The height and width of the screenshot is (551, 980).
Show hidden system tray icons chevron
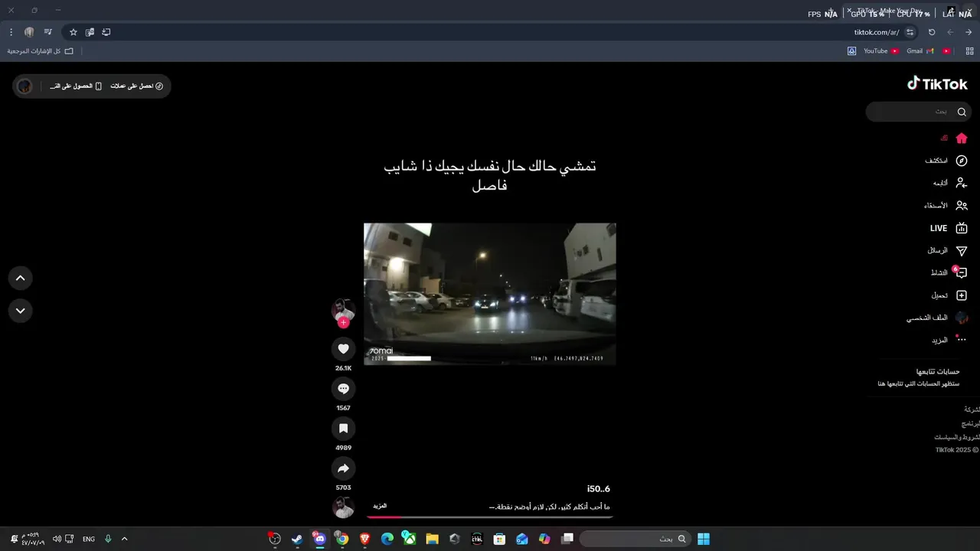pos(125,539)
